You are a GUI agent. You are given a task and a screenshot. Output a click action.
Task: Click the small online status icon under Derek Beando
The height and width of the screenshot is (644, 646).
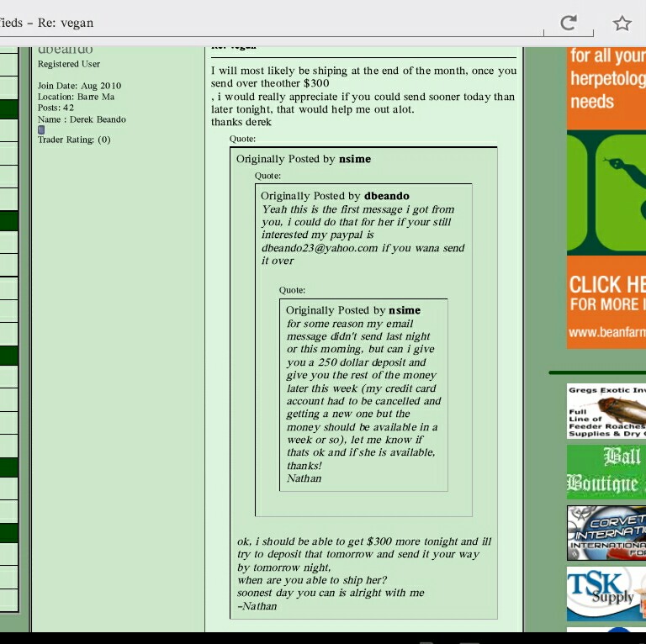click(x=41, y=129)
